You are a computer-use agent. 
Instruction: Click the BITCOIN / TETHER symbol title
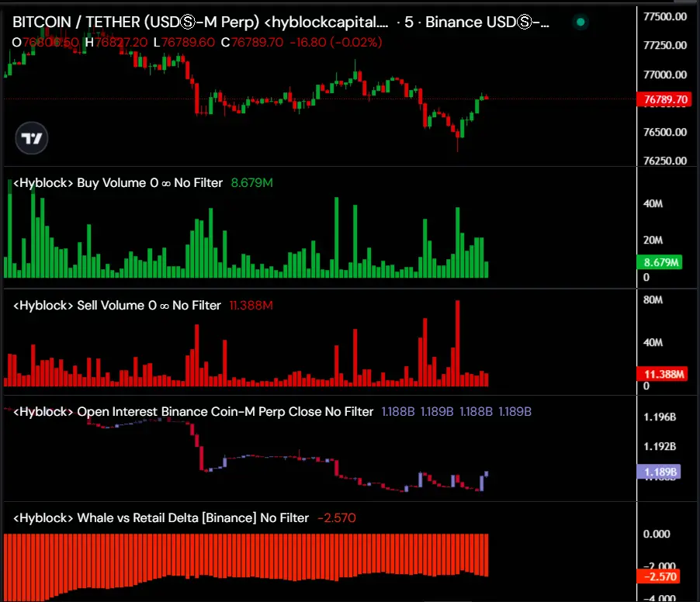[200, 22]
